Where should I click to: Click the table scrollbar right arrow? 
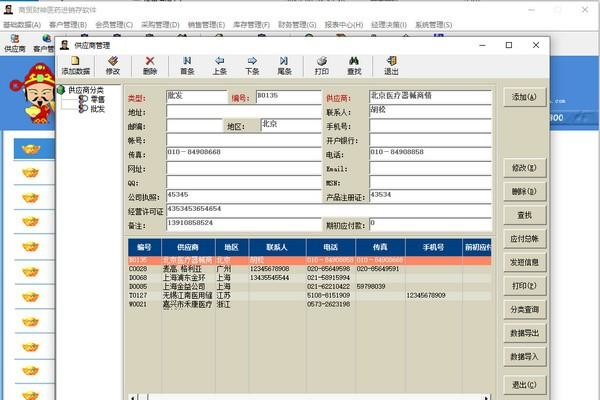486,397
